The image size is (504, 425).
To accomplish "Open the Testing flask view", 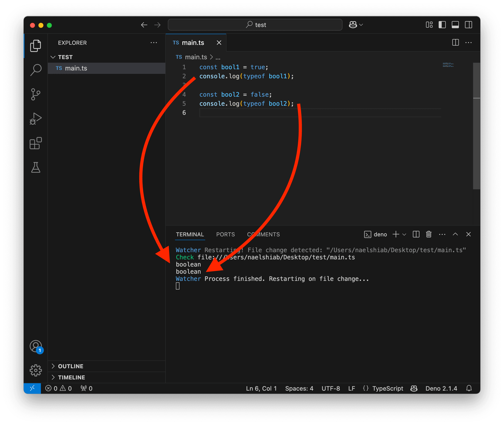I will coord(36,167).
